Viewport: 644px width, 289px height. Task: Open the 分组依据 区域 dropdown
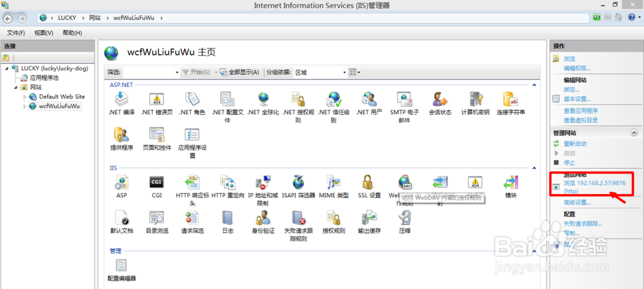click(321, 72)
